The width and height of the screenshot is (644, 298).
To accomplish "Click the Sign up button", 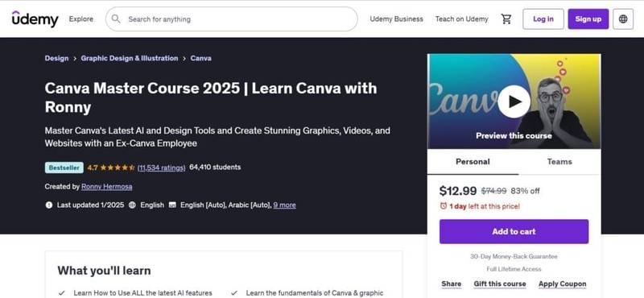I will point(588,19).
